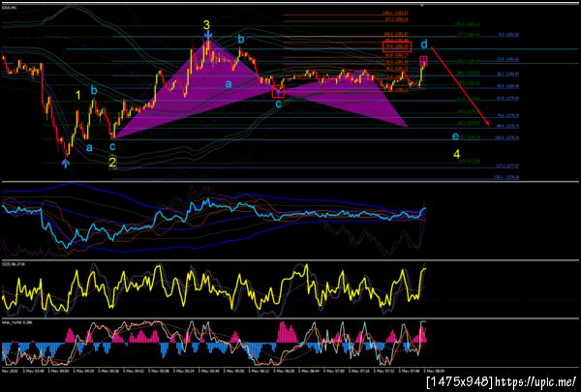
Task: Select the yellow wave label '4'
Action: [457, 154]
